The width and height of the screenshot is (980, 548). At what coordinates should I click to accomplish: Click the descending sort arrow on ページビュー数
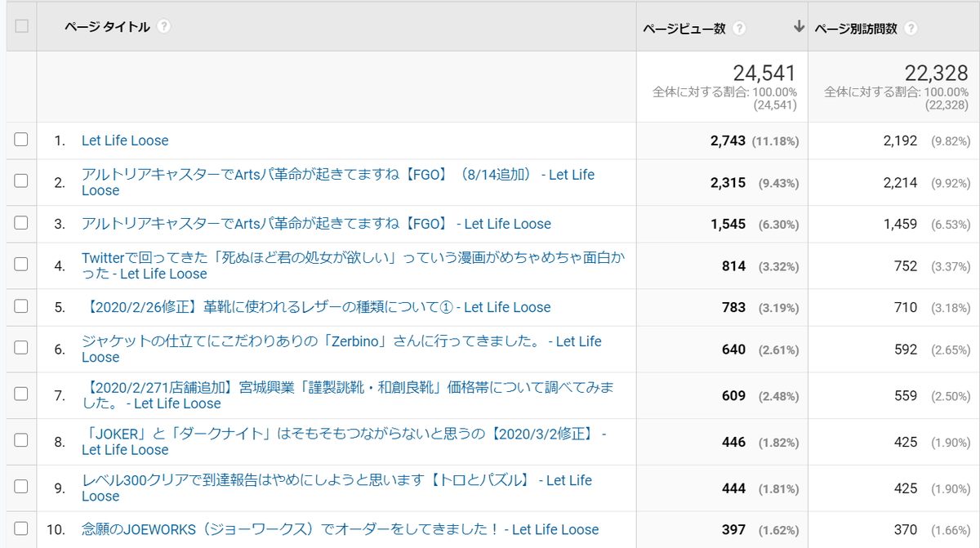click(796, 27)
